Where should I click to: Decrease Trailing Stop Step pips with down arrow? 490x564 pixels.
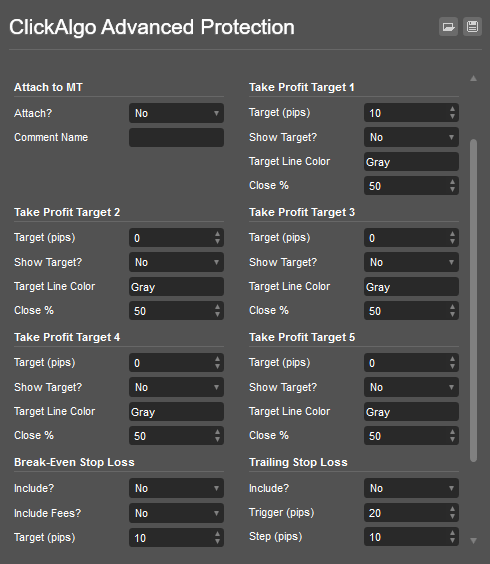[452, 541]
